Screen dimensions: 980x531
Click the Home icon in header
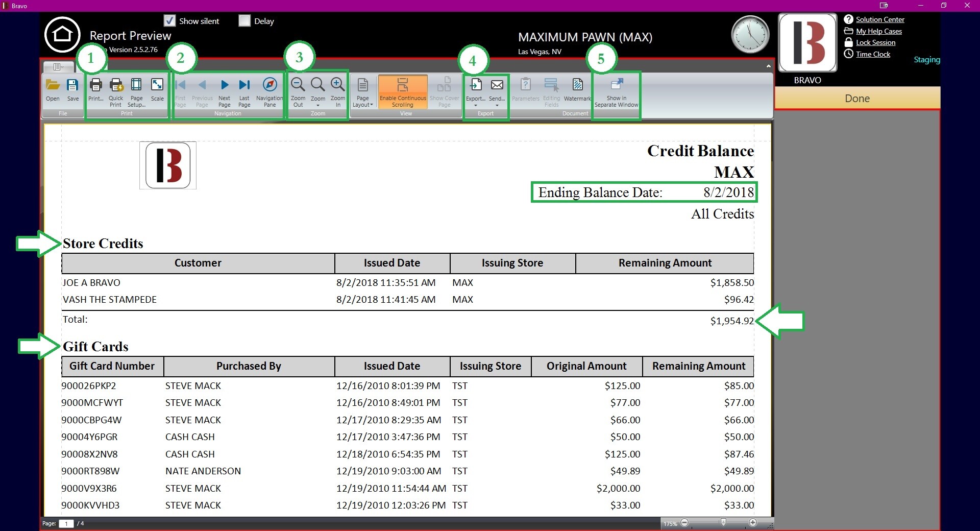point(62,35)
